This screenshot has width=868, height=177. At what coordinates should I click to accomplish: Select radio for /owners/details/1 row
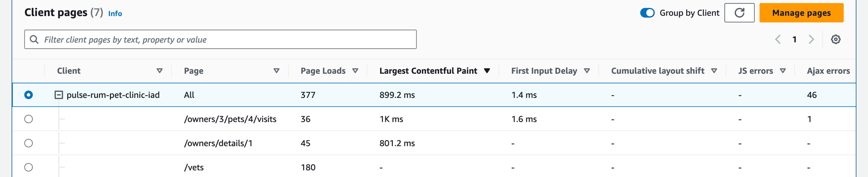(x=29, y=143)
